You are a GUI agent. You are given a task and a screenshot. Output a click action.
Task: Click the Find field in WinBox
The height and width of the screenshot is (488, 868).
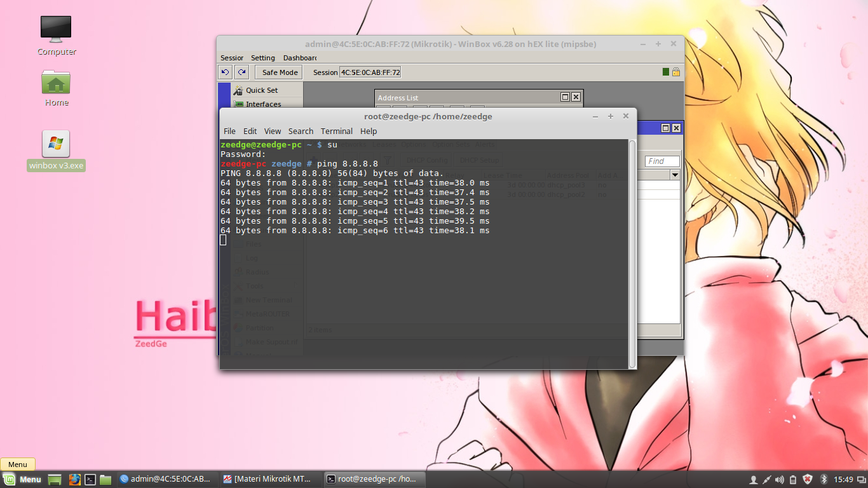[x=663, y=161]
